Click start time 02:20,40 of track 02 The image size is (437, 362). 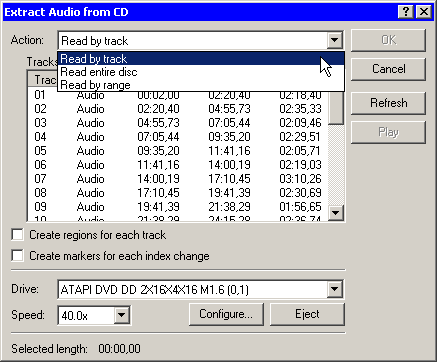coord(158,109)
